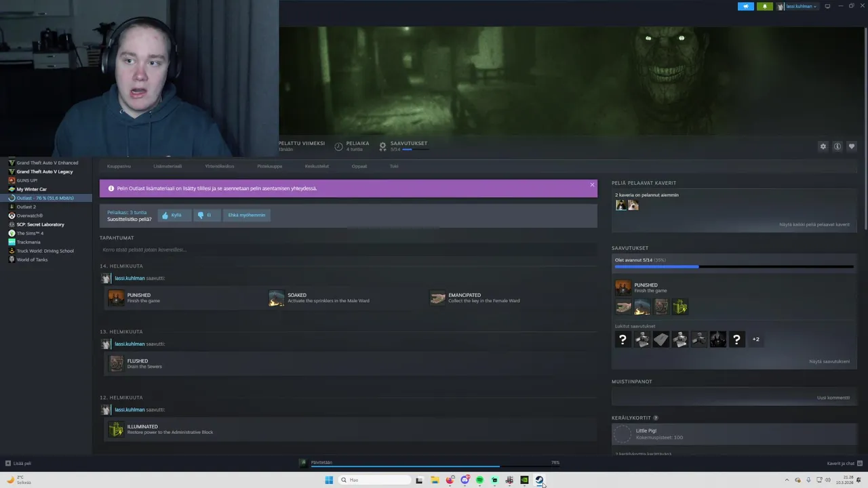Open the Steam announcements megaphone button
Screen dimensions: 868x488
[746, 6]
